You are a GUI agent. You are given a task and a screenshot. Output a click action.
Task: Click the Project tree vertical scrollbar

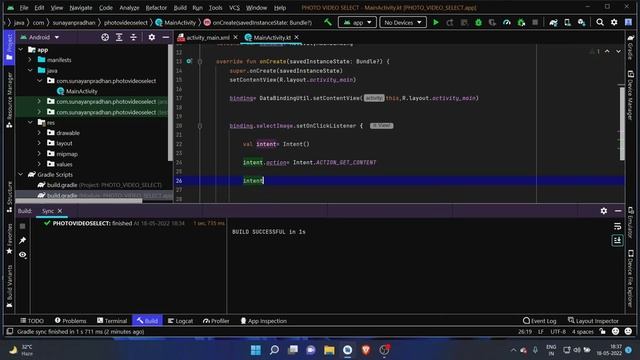(170, 102)
